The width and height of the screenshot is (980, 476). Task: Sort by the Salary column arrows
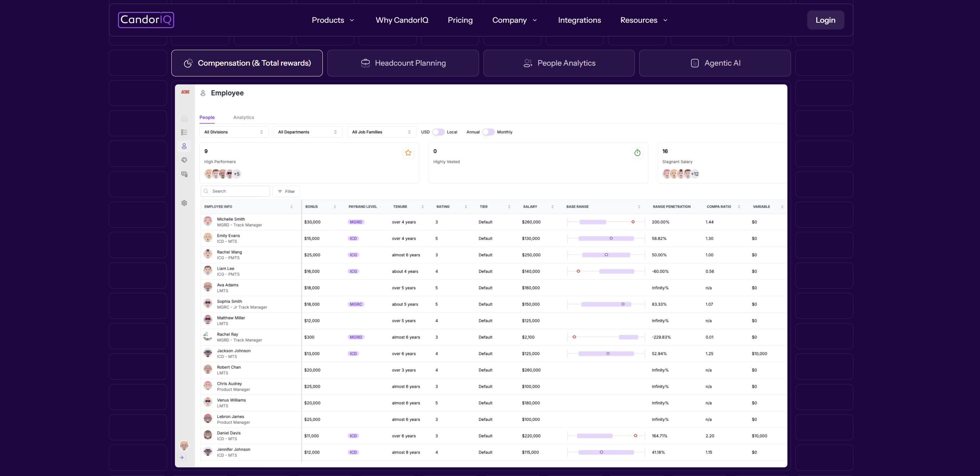(x=552, y=207)
